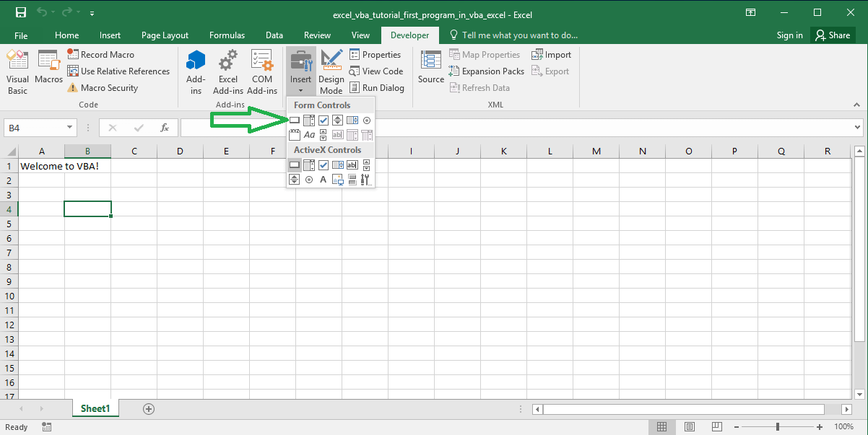The height and width of the screenshot is (435, 868).
Task: Click View Code
Action: (x=376, y=71)
